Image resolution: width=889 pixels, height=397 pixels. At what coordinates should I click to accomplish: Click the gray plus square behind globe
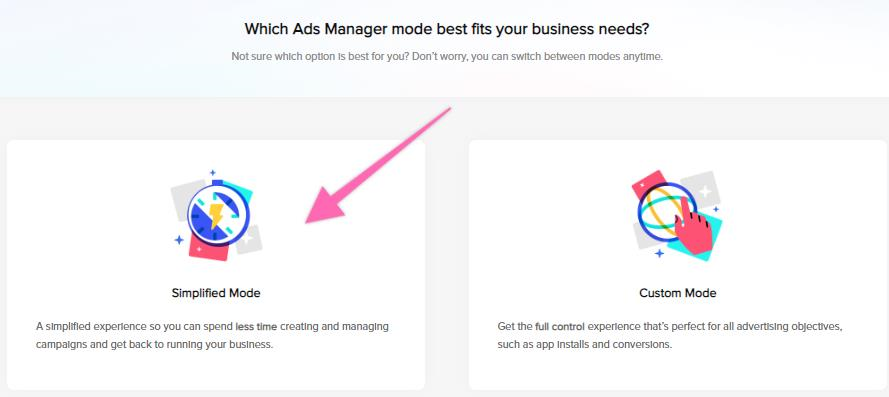(702, 190)
